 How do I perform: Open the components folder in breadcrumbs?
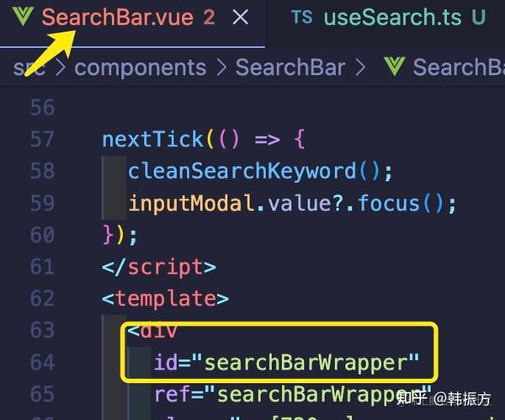point(140,67)
